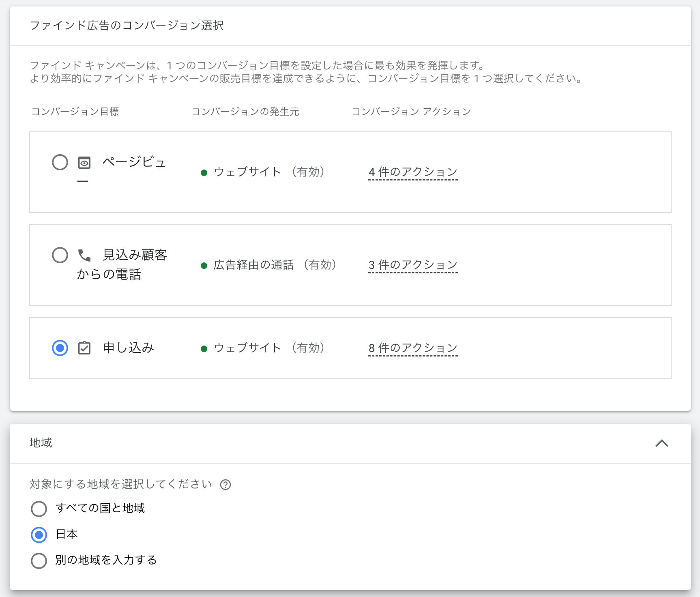Screen dimensions: 700x597
Task: Select the 申し込み conversion goal radio
Action: [x=60, y=348]
